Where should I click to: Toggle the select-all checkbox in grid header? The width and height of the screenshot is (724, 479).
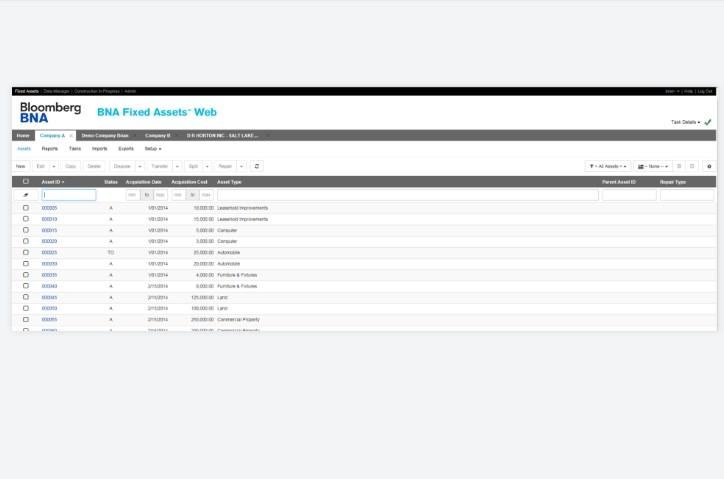click(26, 182)
